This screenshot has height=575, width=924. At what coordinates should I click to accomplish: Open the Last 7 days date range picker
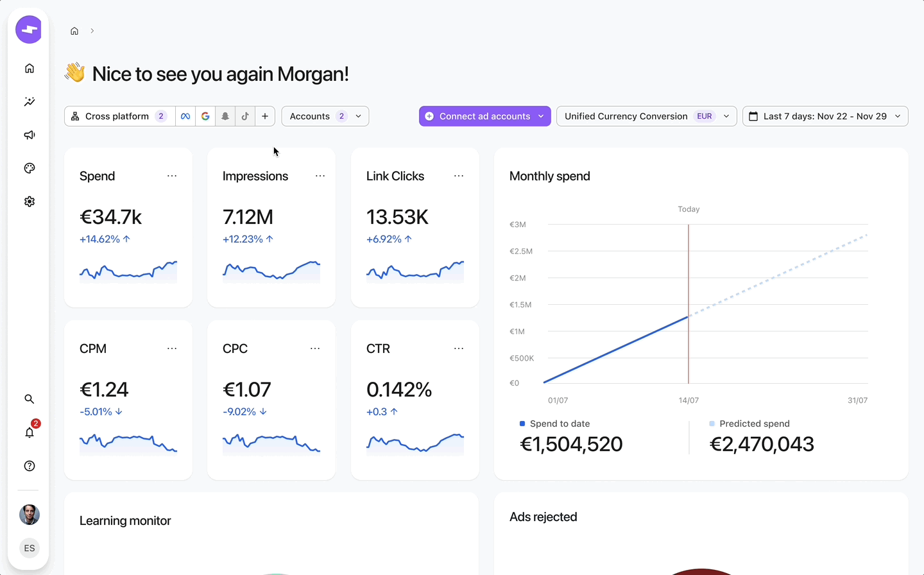tap(825, 116)
